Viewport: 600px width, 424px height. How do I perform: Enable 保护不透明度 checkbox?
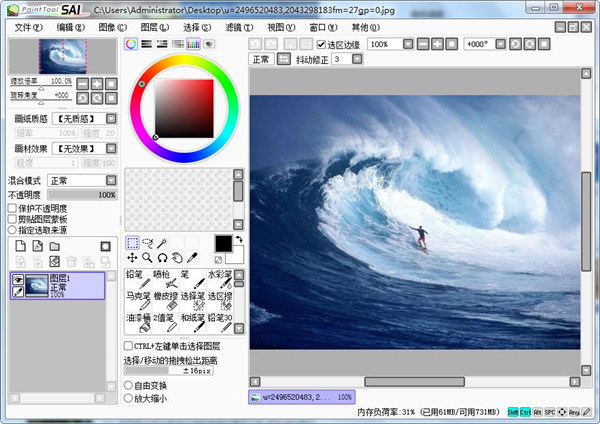coord(12,208)
